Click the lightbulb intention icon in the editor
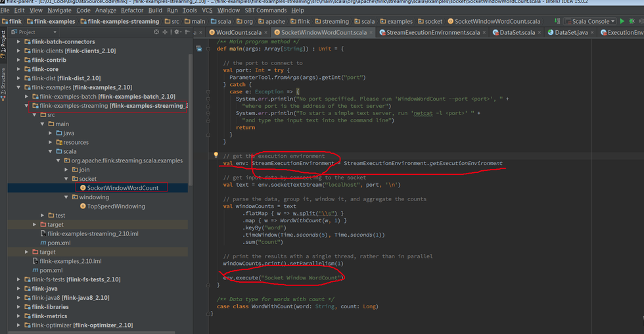The height and width of the screenshot is (334, 644). click(x=216, y=155)
